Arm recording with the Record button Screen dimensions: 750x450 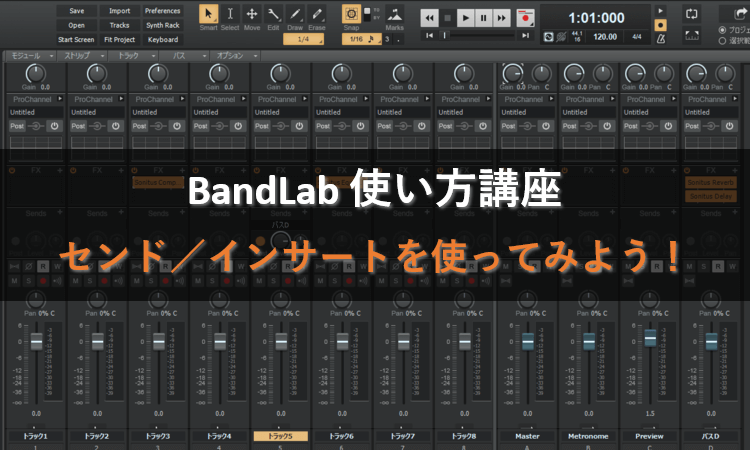525,18
